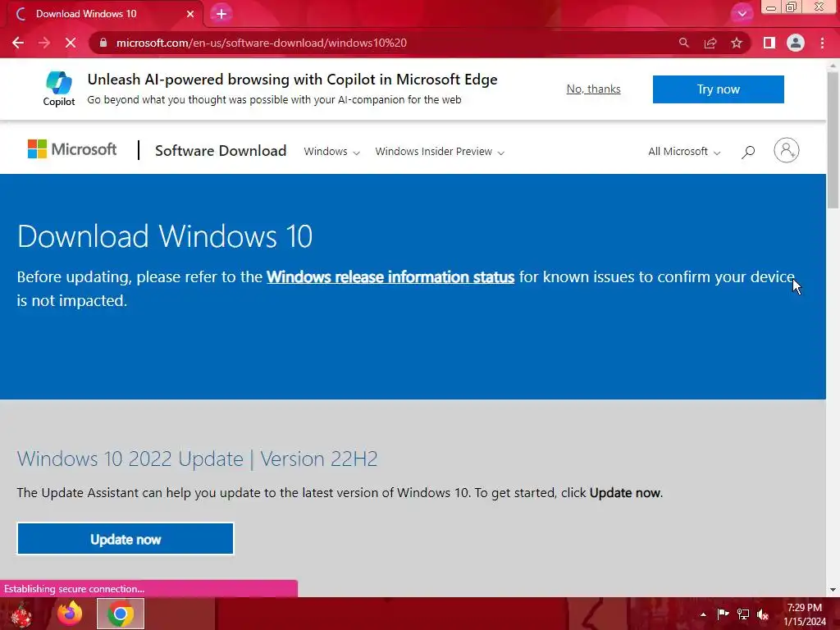Click the scrollbar up arrow
The image size is (840, 630).
(x=833, y=65)
